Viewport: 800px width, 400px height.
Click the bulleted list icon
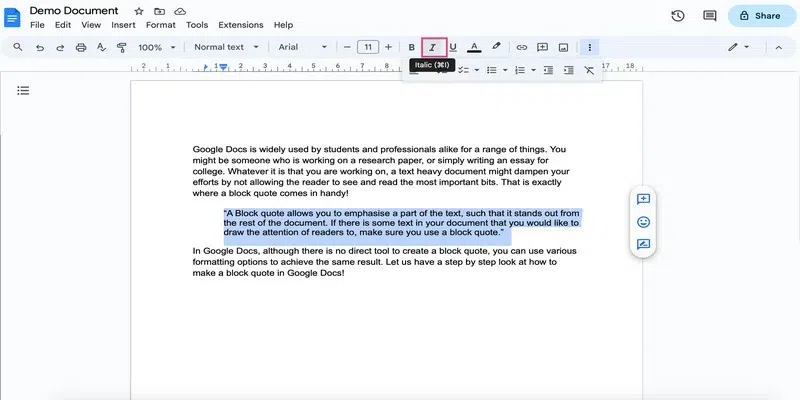pos(492,70)
